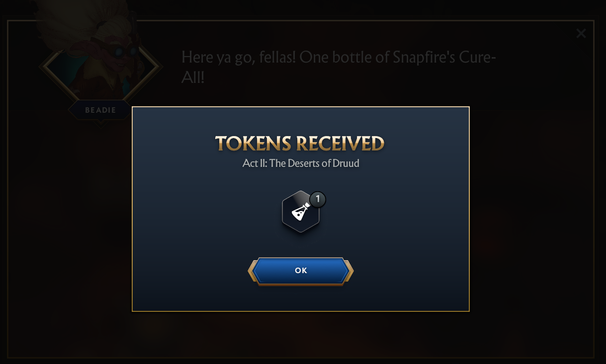Click the right gold chevron of OK button
Screen dimensions: 606x364
coord(350,271)
